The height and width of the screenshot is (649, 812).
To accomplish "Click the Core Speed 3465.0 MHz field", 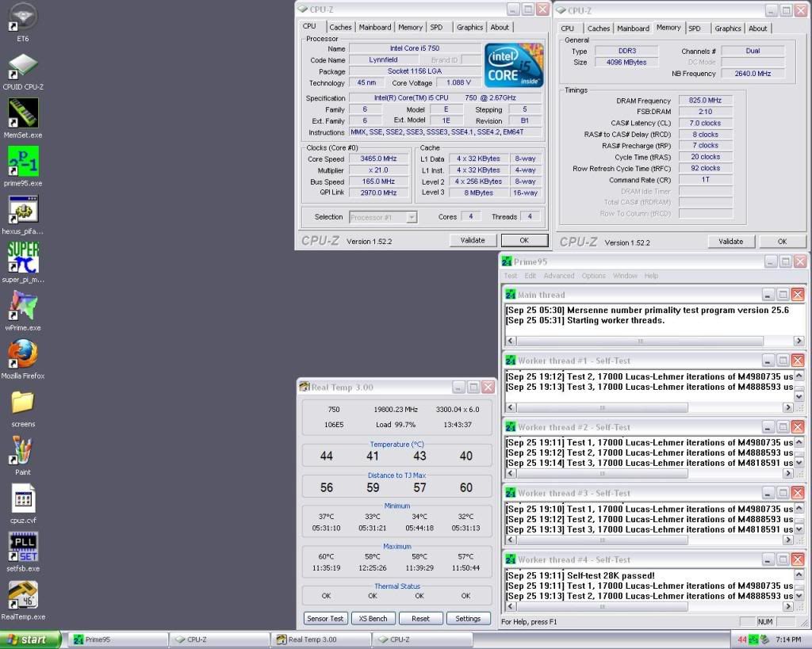I will 378,159.
